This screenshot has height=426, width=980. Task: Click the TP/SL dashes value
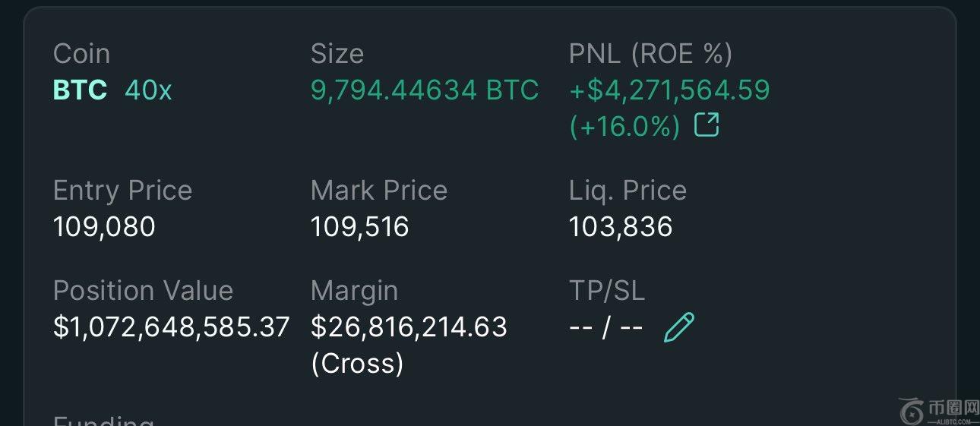click(606, 327)
